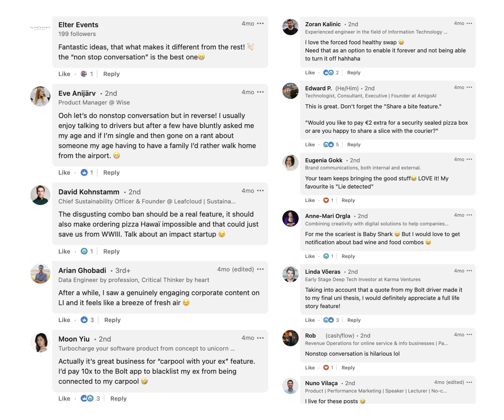Click Linda Võeras's profile picture
The height and width of the screenshot is (420, 504).
click(x=290, y=274)
